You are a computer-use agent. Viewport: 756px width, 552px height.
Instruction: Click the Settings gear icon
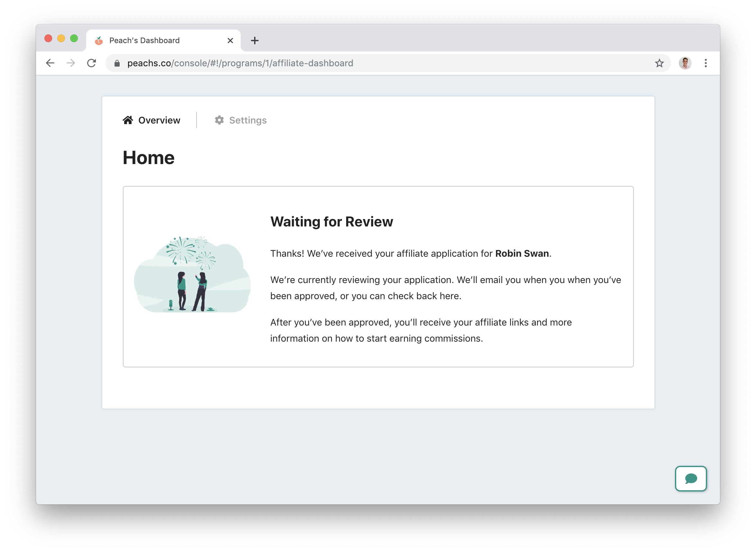[219, 120]
